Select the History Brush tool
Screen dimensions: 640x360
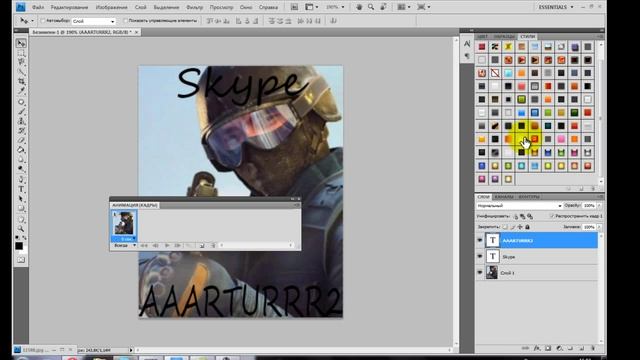[21, 131]
